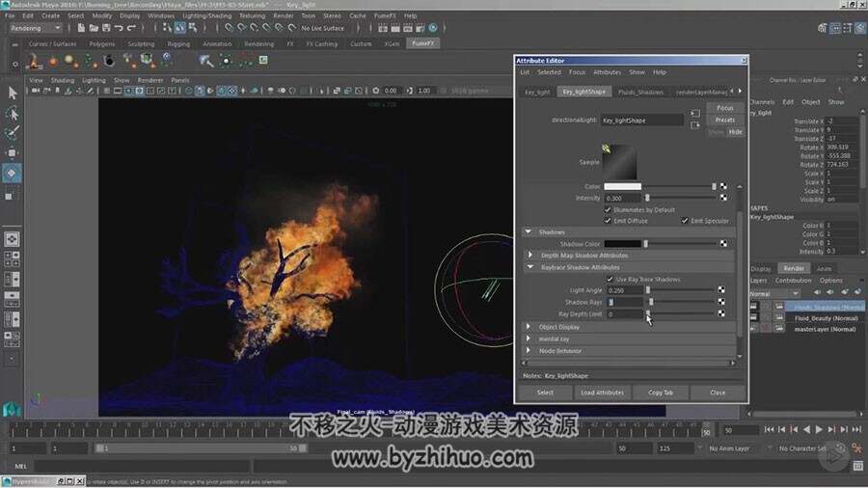This screenshot has height=488, width=868.
Task: Collapse Raytrace Shadow Attributes section
Action: (x=530, y=267)
